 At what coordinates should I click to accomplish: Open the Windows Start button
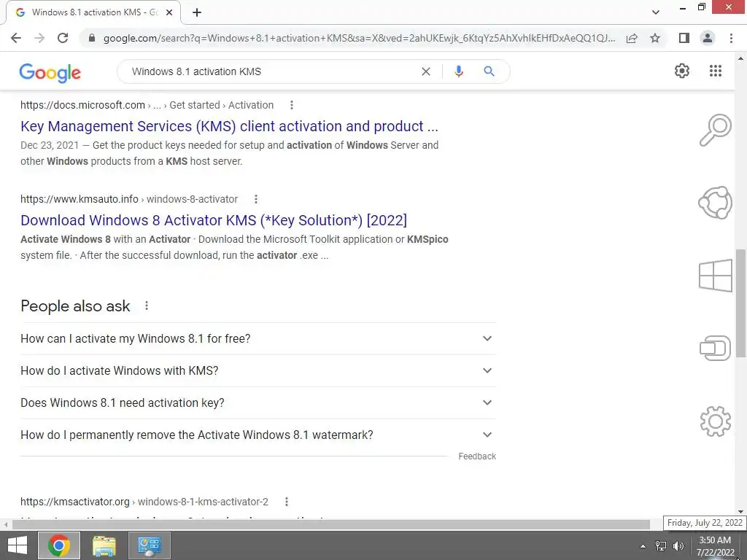click(x=18, y=545)
